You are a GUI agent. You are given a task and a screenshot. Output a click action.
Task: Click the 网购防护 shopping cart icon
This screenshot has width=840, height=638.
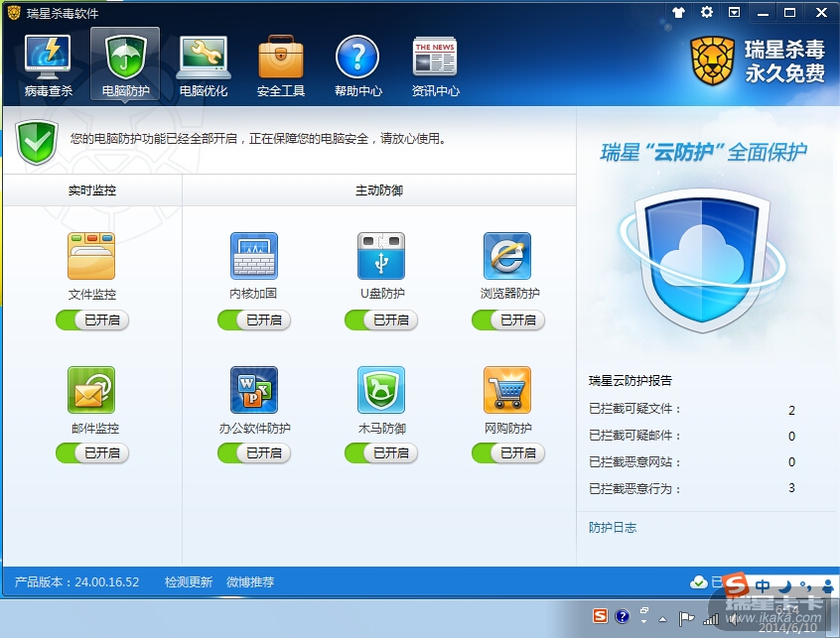(507, 390)
